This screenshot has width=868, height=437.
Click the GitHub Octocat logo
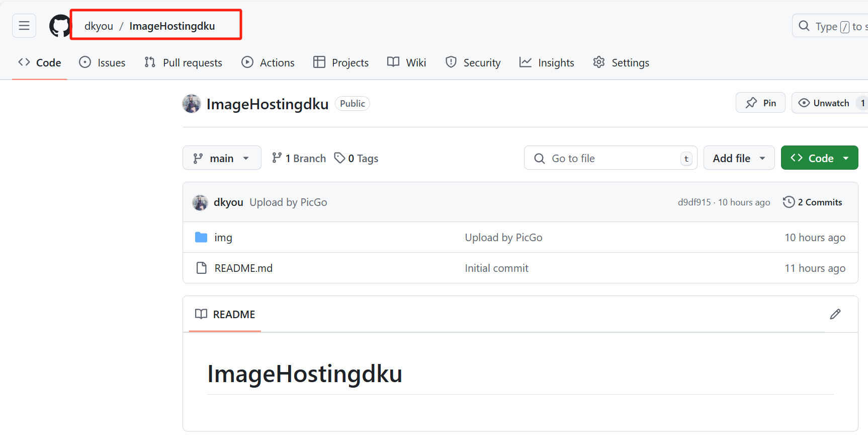60,26
